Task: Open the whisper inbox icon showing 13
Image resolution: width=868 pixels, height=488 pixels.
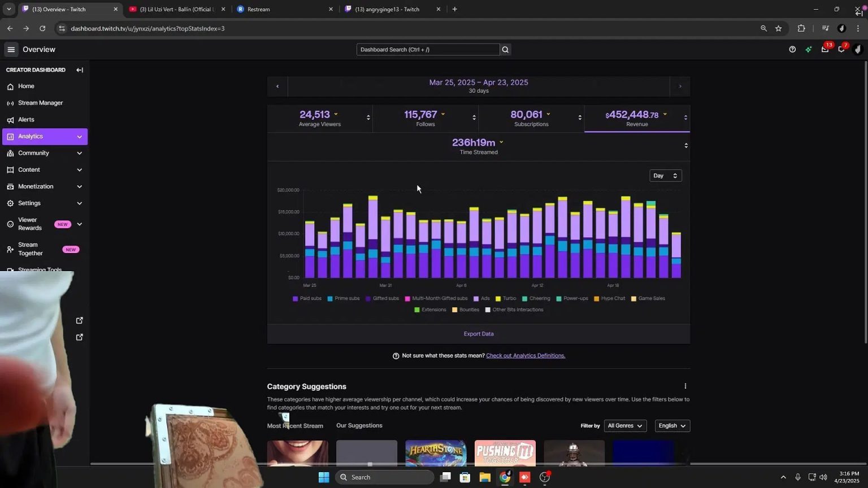Action: tap(824, 49)
